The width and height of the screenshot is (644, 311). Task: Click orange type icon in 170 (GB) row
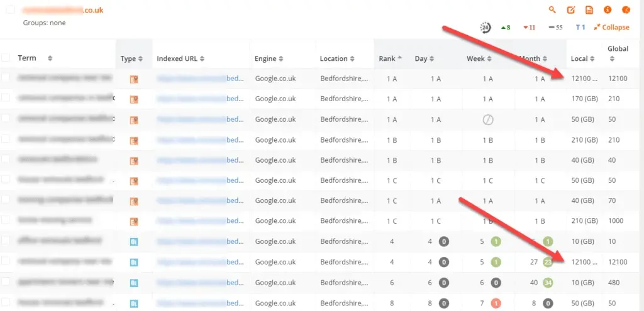[134, 99]
